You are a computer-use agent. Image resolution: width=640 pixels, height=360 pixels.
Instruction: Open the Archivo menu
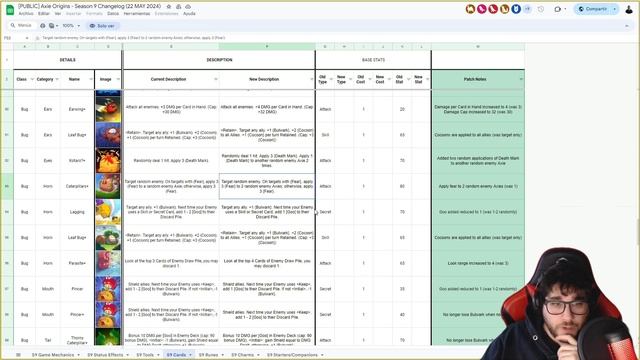(26, 13)
